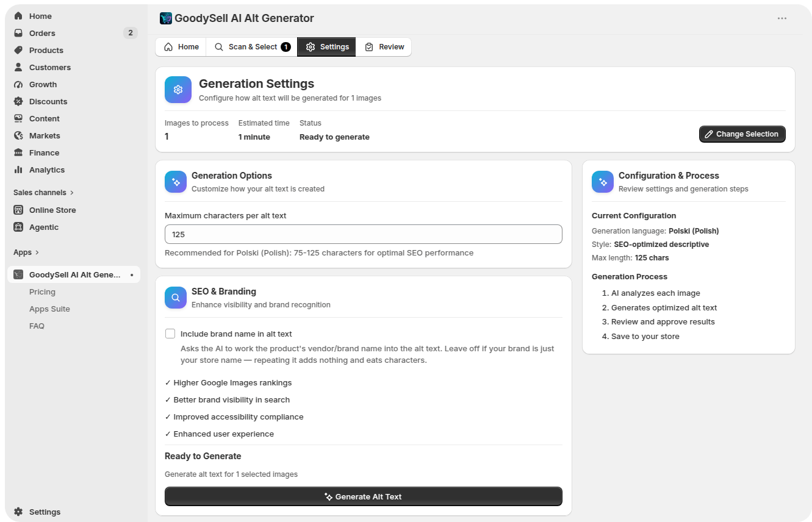Click the Settings gear icon at the sidebar bottom
This screenshot has height=522, width=812.
[18, 512]
